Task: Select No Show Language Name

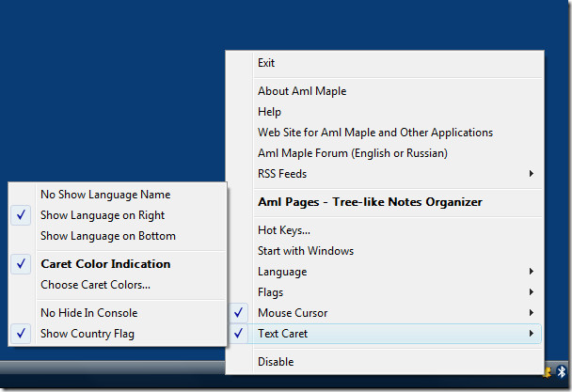Action: (118, 195)
